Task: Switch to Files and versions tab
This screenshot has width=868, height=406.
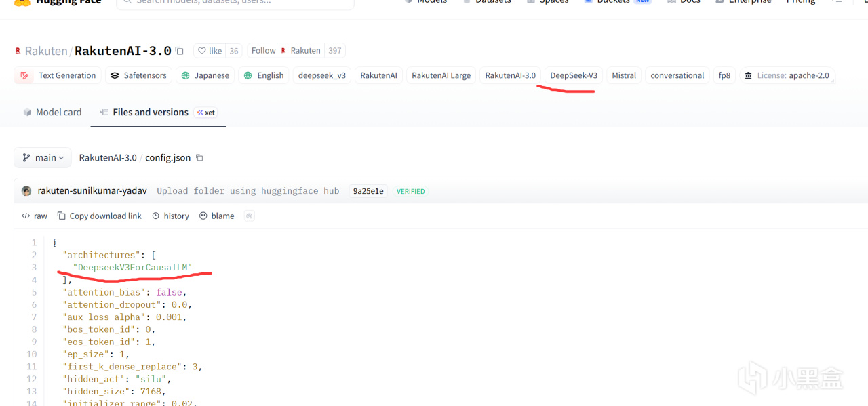Action: pos(144,113)
